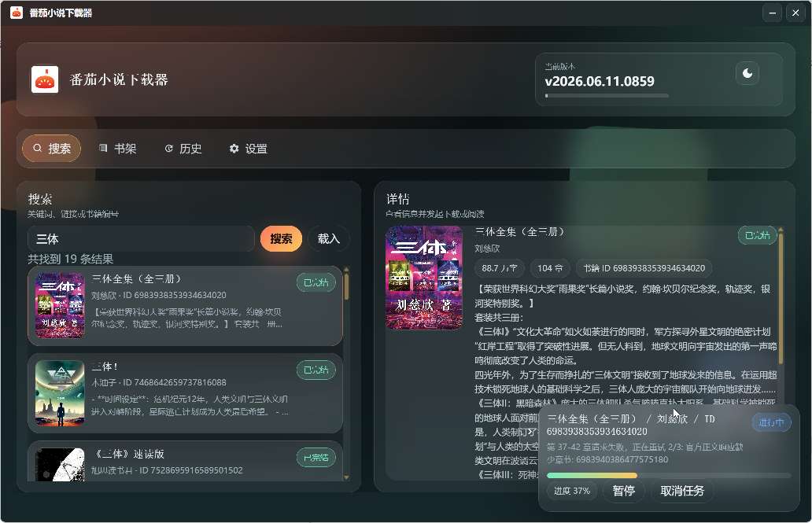Viewport: 812px width, 523px height.
Task: Click the bookshelf icon of 书架
Action: (103, 148)
